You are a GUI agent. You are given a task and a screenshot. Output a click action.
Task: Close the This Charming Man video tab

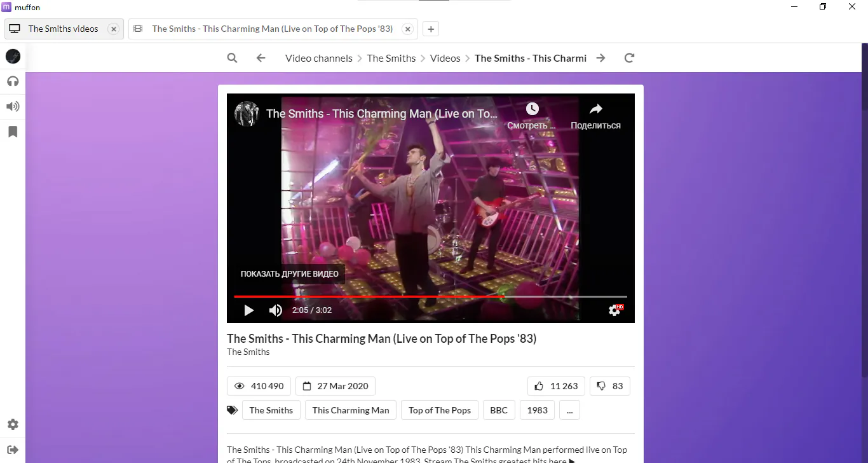(x=408, y=29)
